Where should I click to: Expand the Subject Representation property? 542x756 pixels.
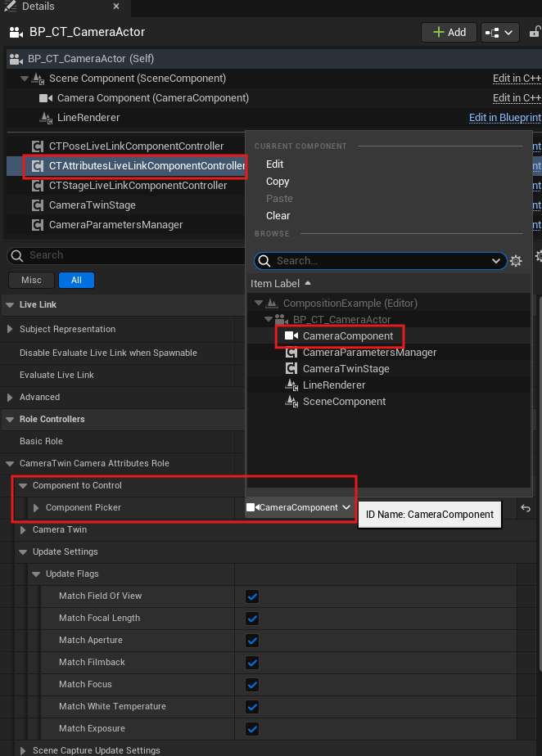point(11,330)
